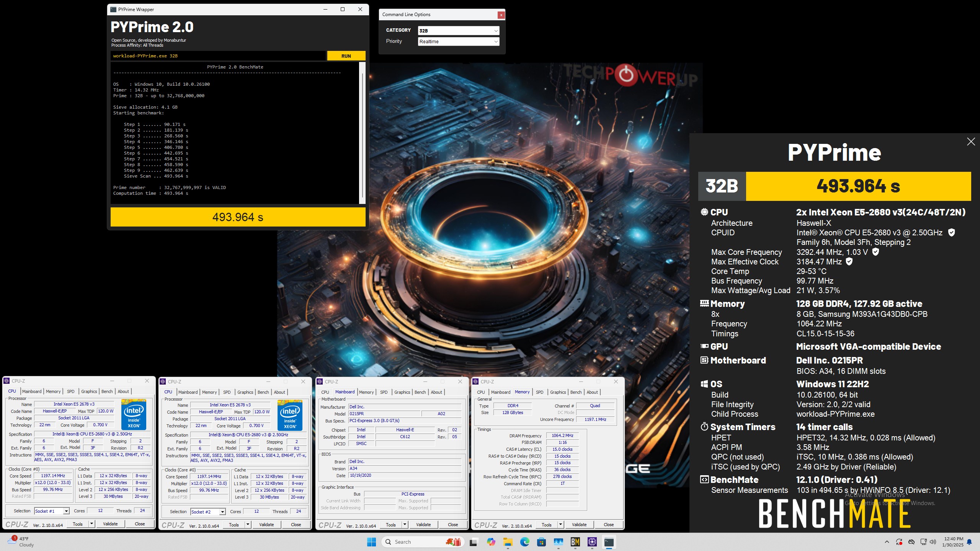Open Task View from taskbar
This screenshot has height=551, width=980.
pos(474,542)
